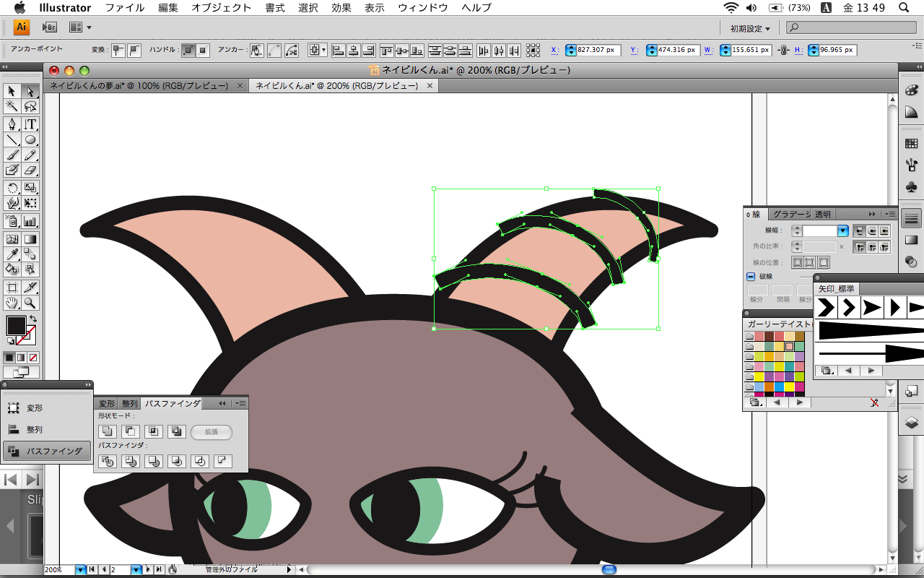Click into the X coordinate field
This screenshot has width=924, height=578.
coord(598,50)
